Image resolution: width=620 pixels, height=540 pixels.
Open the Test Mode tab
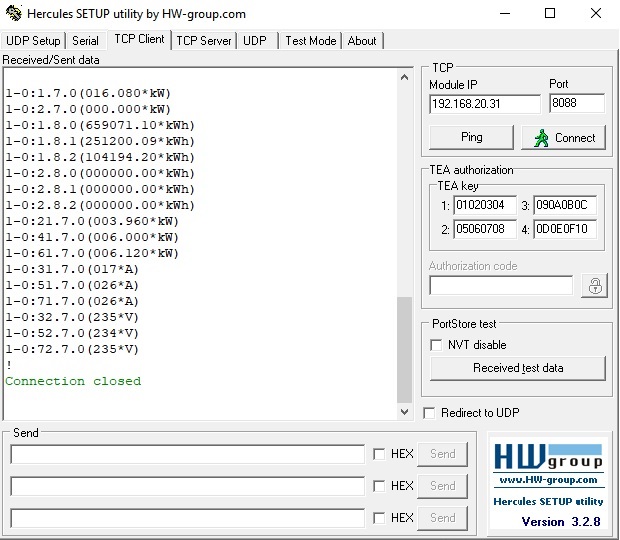311,41
